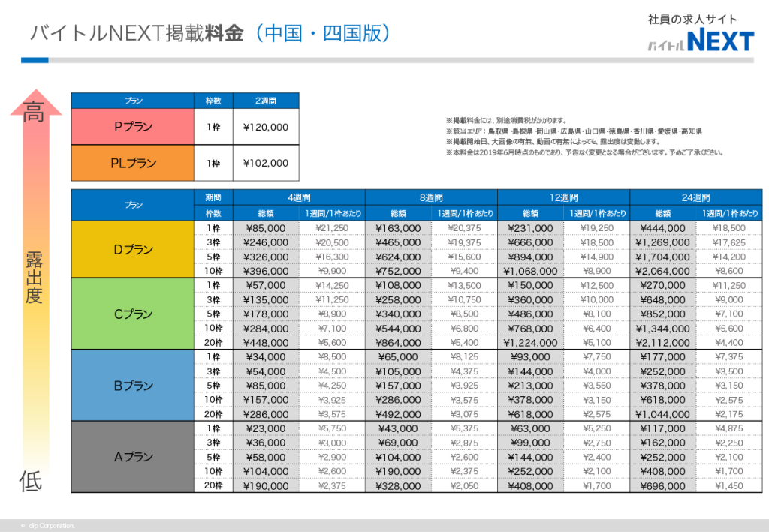
Task: Click the 露出度 label on the arrow
Action: tap(34, 278)
